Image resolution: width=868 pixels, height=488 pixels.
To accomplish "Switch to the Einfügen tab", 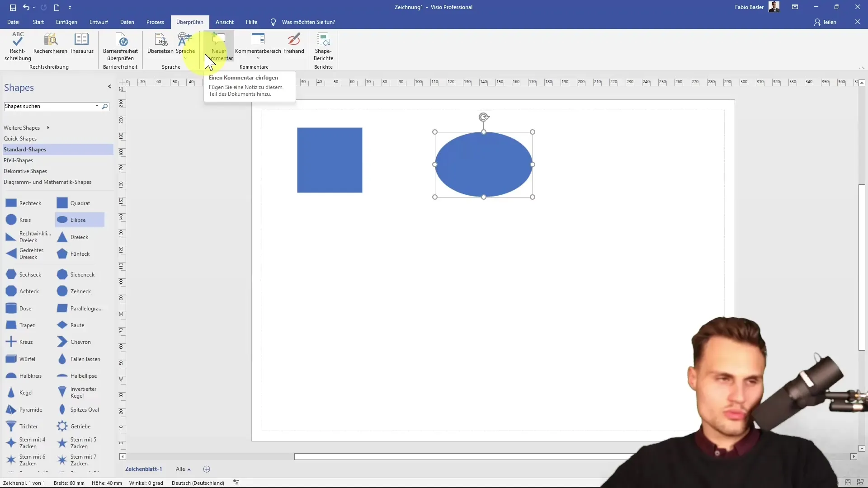I will 66,22.
